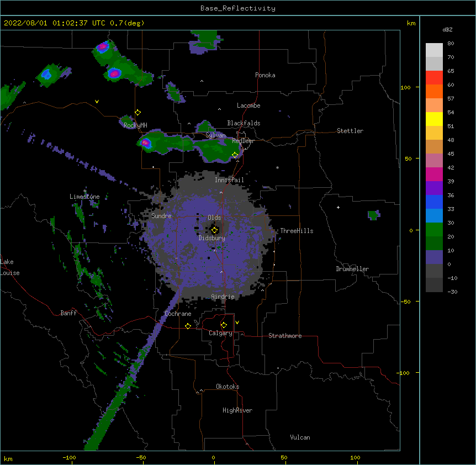Click the yellow 54 dBZ legend swatch
Screen dimensions: 476x465
tap(434, 119)
